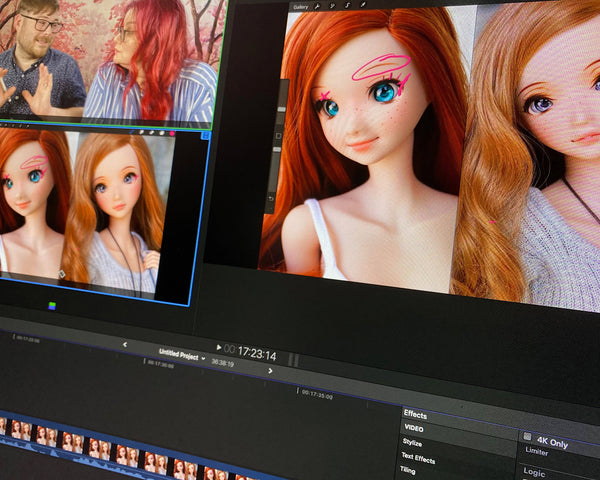This screenshot has width=600, height=480.
Task: Open the Procreate Gallery button
Action: click(x=300, y=6)
